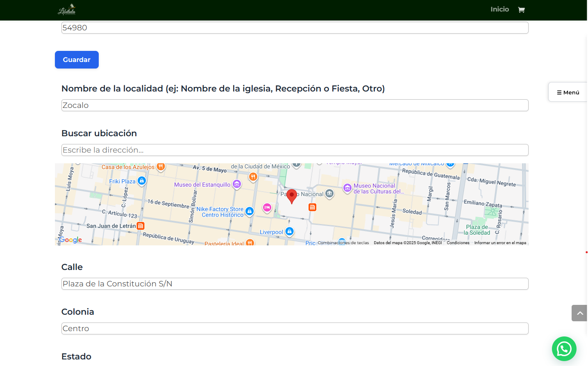Screen dimensions: 588x366
Task: Open WhatsApp chat bubble
Action: 564,349
